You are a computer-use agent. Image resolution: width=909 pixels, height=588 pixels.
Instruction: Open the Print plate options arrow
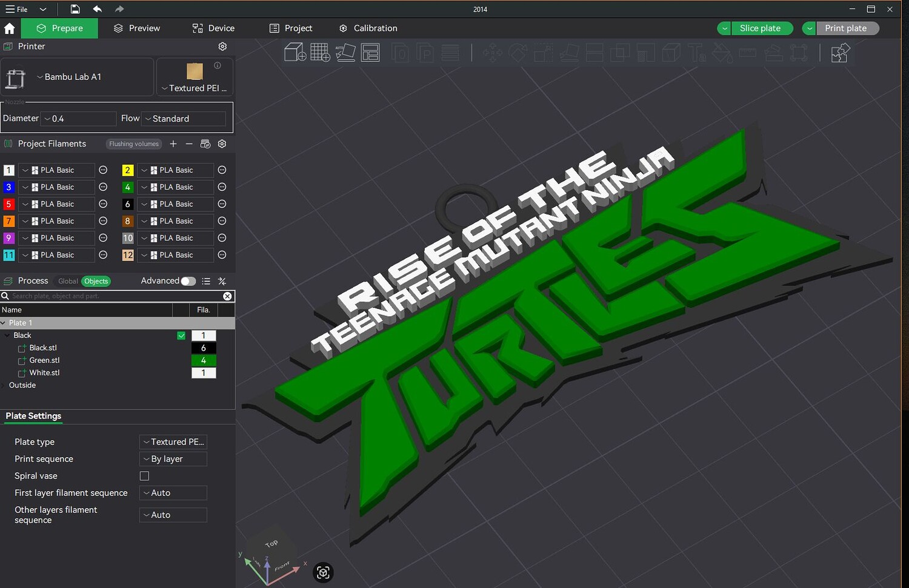click(x=810, y=28)
